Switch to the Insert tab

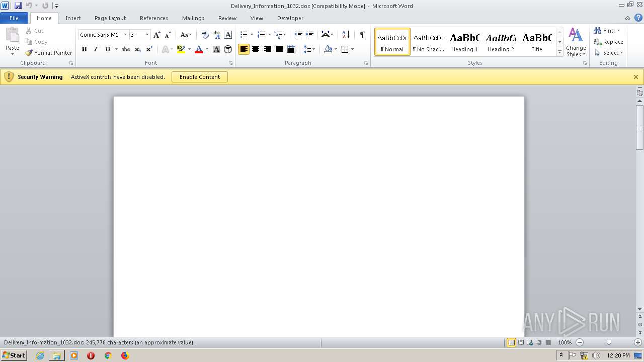pos(73,18)
